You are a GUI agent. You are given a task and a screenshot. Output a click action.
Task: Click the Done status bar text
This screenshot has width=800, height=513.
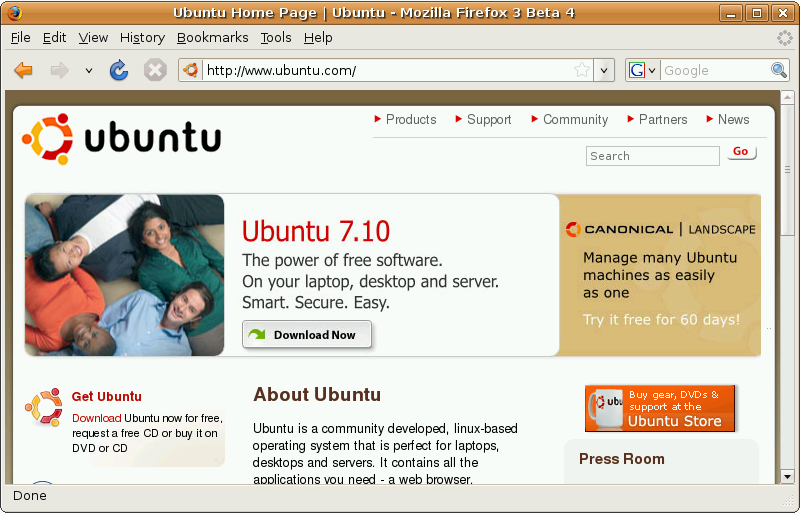coord(30,496)
